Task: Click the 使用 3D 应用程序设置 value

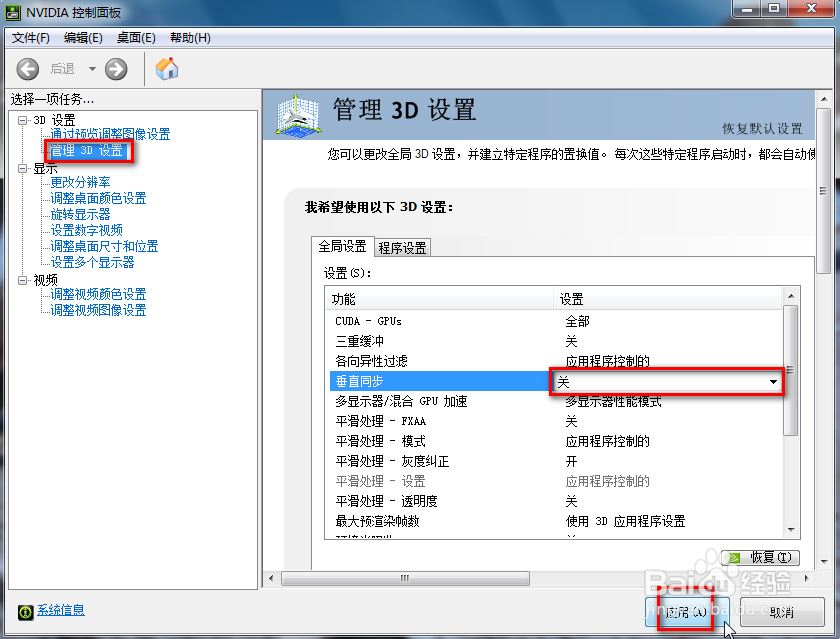Action: [625, 521]
